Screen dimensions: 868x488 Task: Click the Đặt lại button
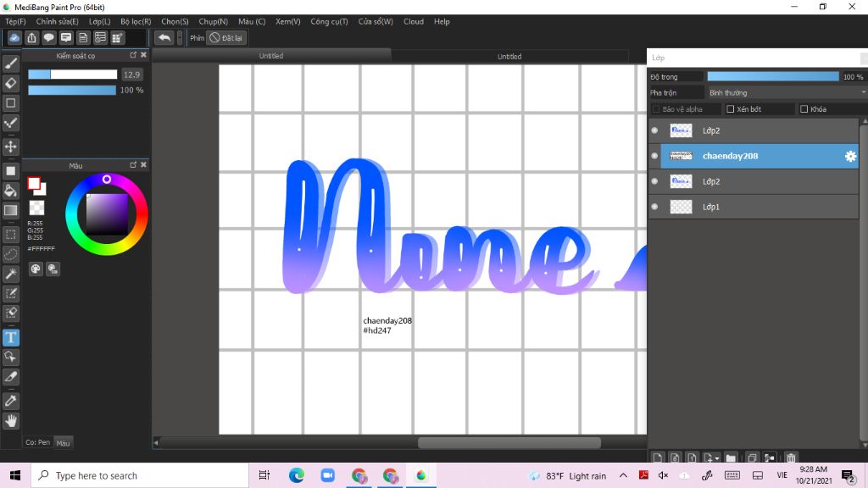coord(225,37)
